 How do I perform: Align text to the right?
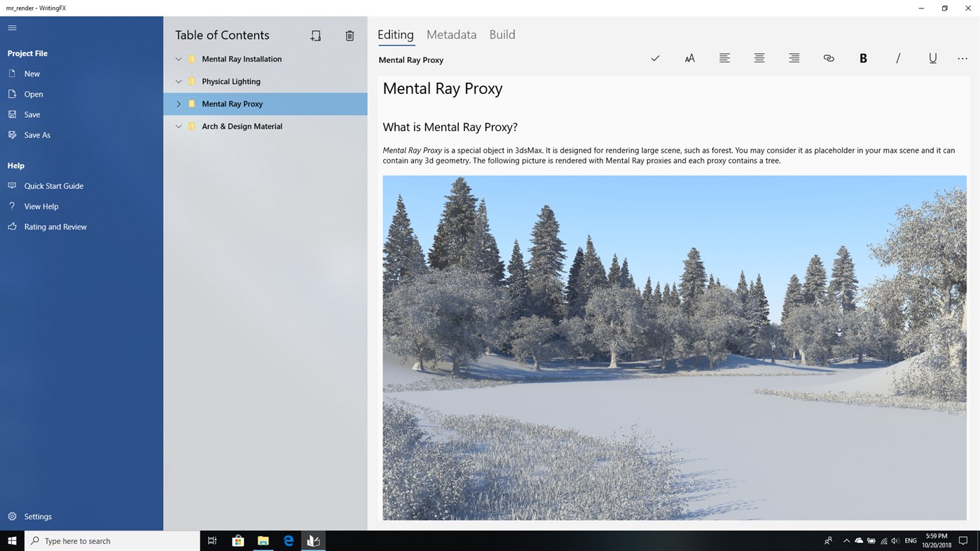(793, 59)
